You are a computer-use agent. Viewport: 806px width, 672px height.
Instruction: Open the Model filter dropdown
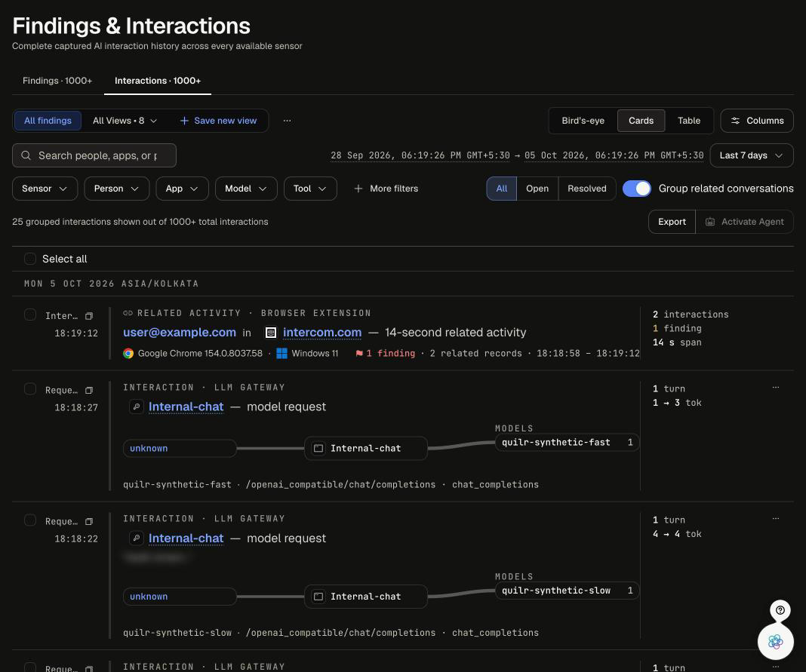[x=246, y=189]
